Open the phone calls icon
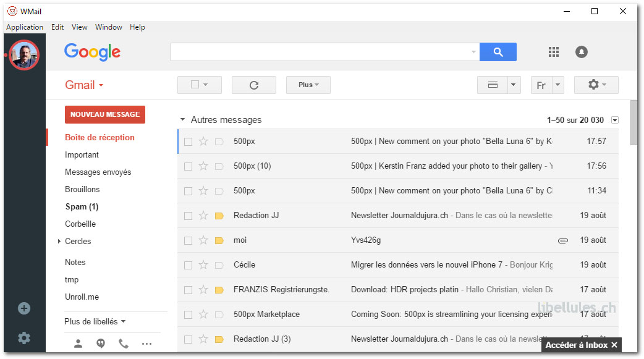Viewport: 644px width, 359px height. tap(123, 344)
